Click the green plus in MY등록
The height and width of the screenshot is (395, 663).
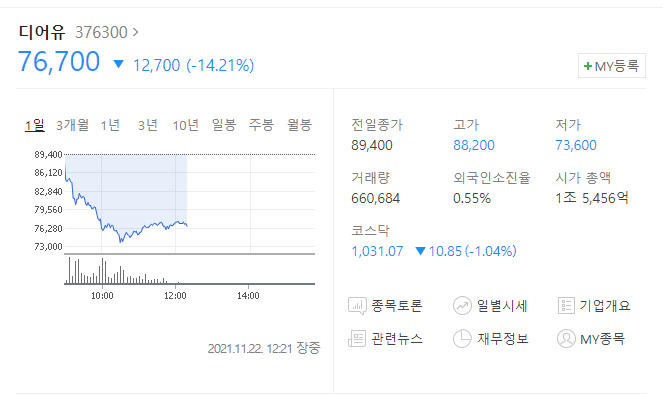pyautogui.click(x=588, y=66)
